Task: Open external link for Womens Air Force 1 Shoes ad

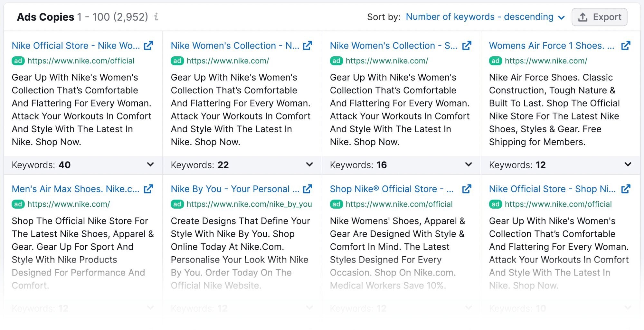Action: 626,46
